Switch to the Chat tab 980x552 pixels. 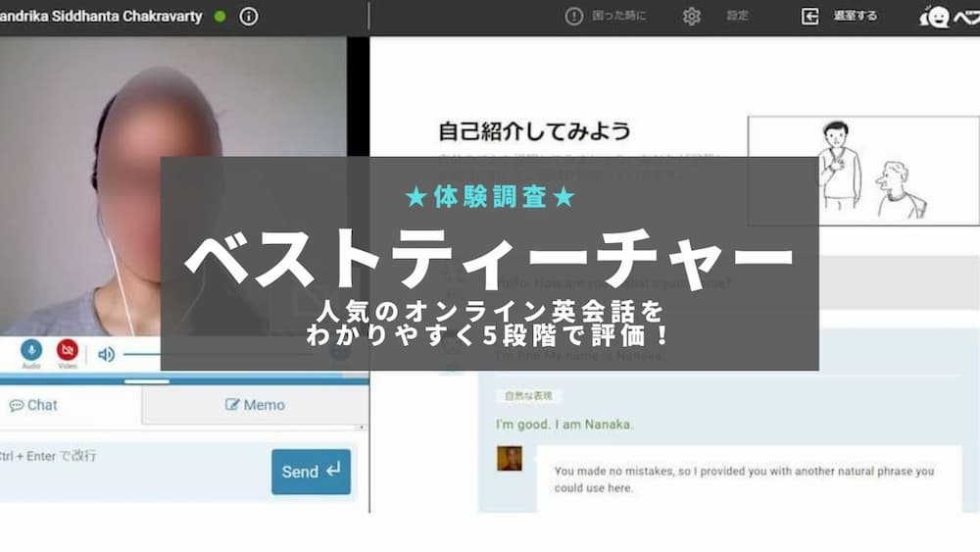(33, 405)
